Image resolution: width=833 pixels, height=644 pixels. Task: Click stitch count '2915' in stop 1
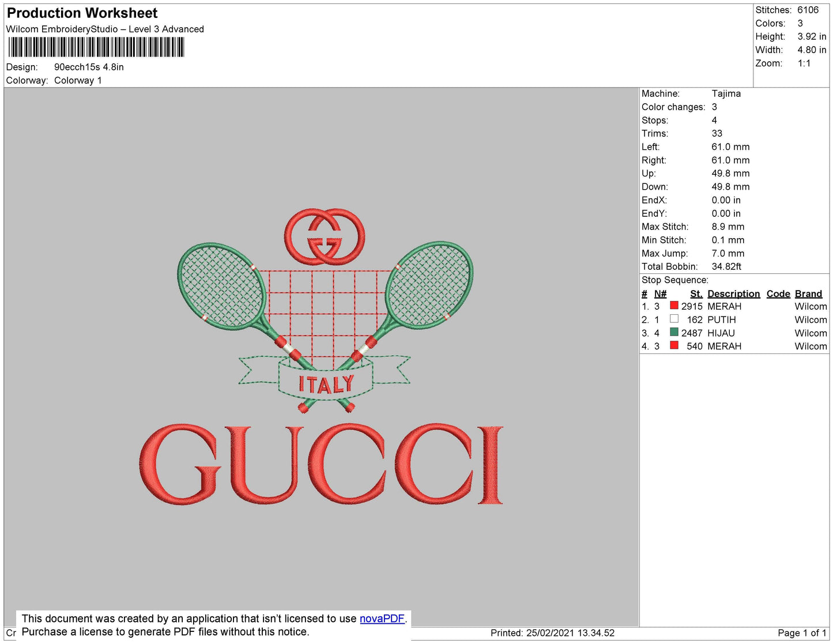[x=692, y=306]
